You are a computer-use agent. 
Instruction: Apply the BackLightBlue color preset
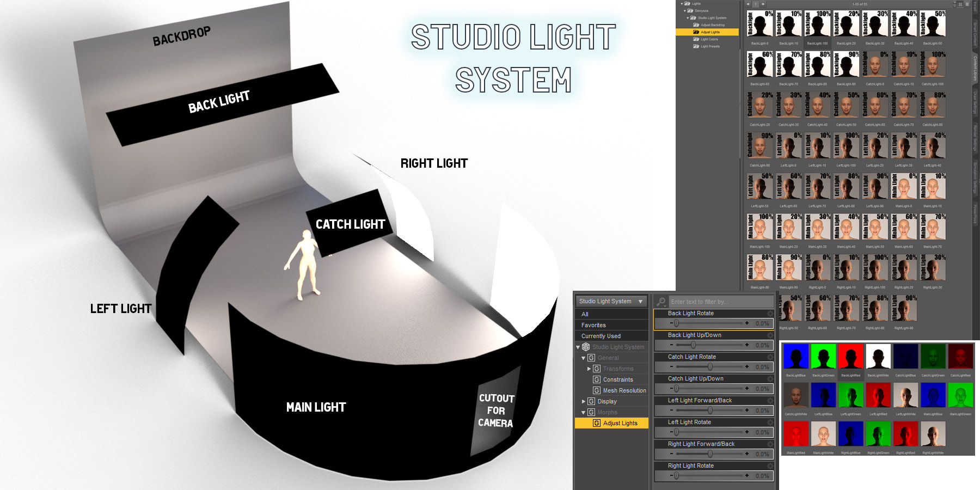[796, 357]
